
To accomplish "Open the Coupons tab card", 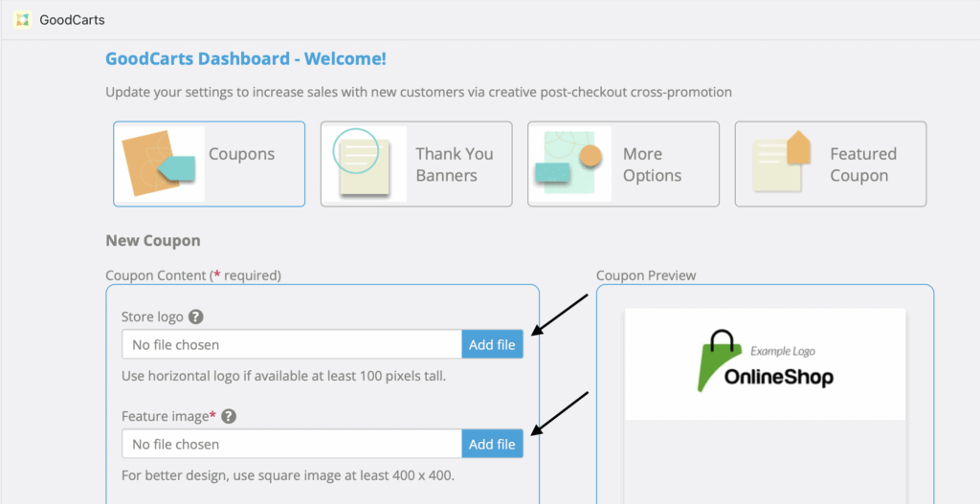I will (209, 164).
